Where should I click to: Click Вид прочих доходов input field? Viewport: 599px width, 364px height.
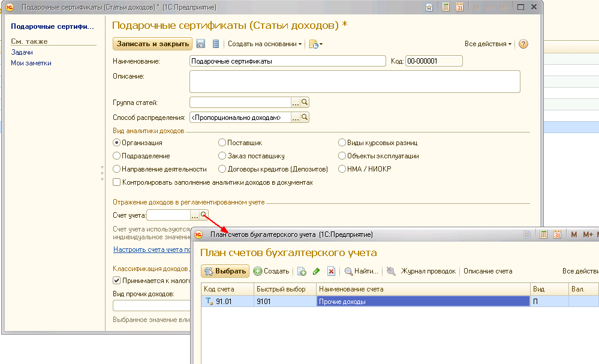[x=152, y=306]
